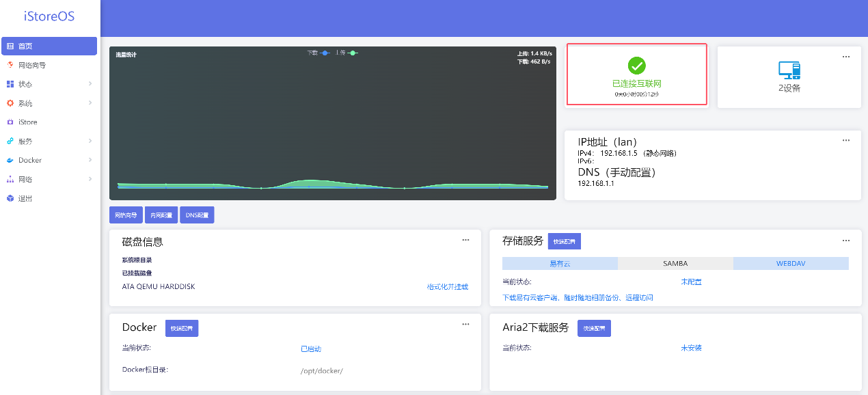Switch to the WEBDAV storage tab
The height and width of the screenshot is (395, 868).
(x=791, y=263)
